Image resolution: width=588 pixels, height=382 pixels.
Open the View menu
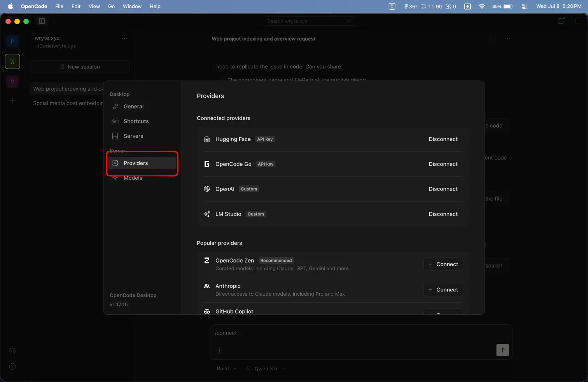94,6
